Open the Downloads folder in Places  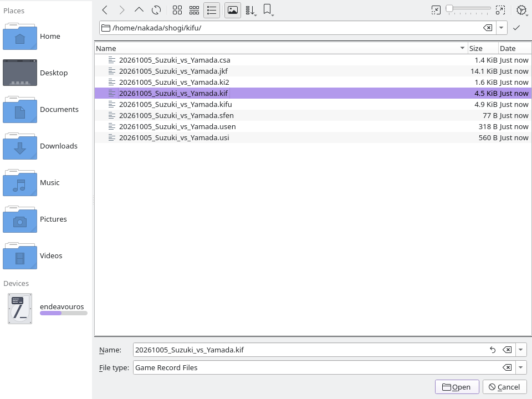[46, 146]
